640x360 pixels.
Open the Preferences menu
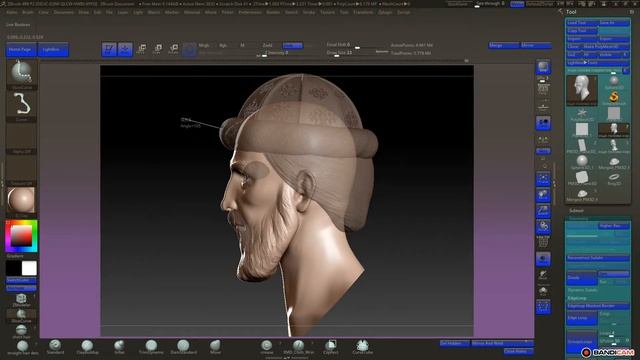(250, 12)
